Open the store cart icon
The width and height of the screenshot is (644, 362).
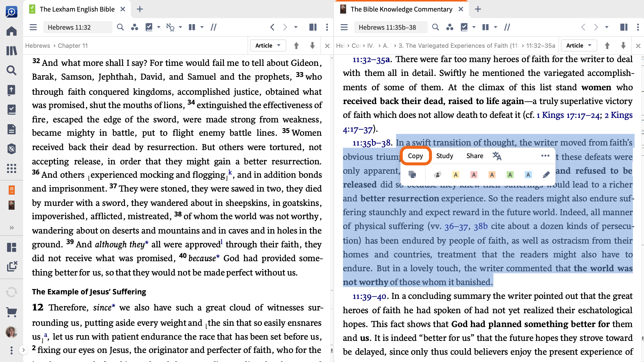tap(12, 312)
